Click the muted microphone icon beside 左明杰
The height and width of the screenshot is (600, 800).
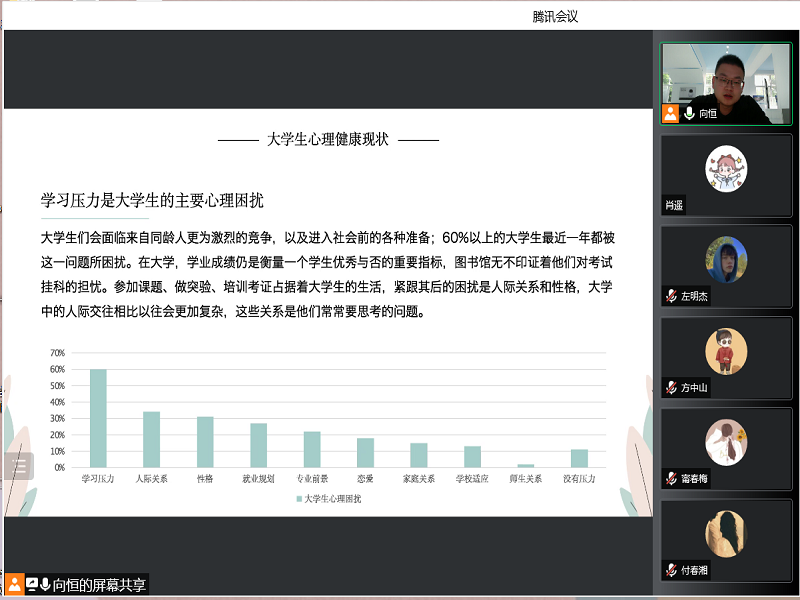671,297
